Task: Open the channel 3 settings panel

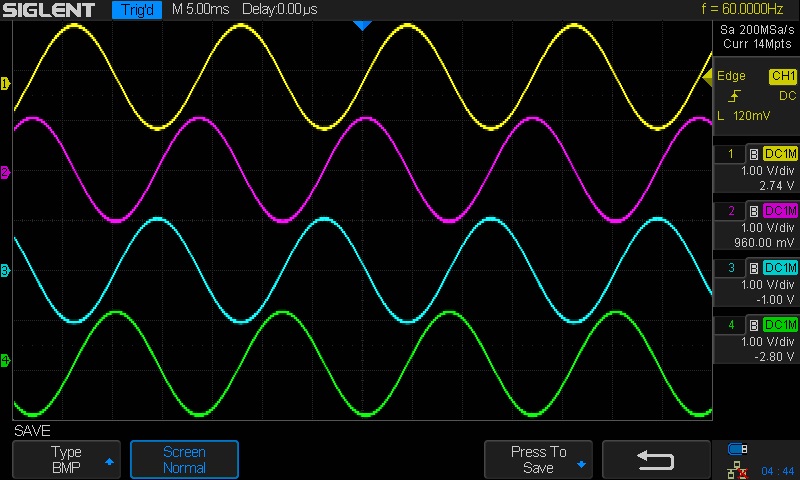Action: [755, 285]
